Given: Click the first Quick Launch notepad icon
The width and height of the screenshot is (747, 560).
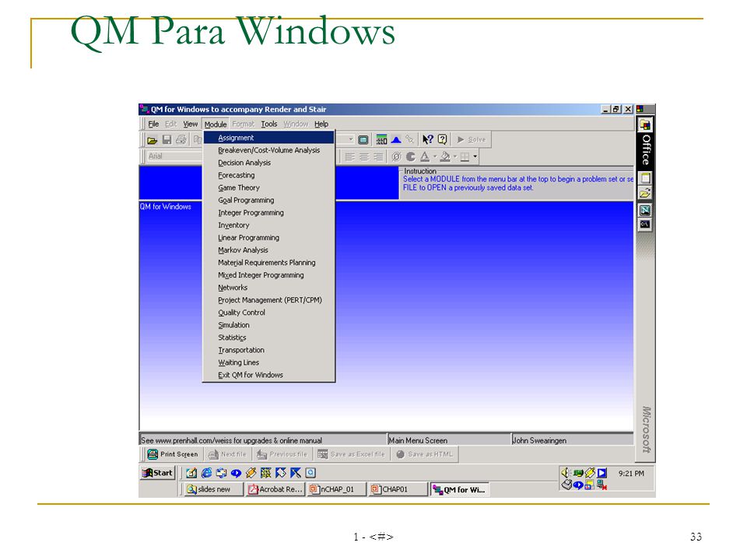Looking at the screenshot, I should pos(191,473).
